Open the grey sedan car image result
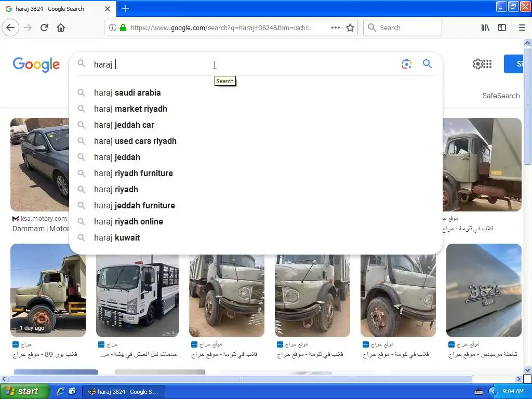532x399 pixels. [39, 165]
